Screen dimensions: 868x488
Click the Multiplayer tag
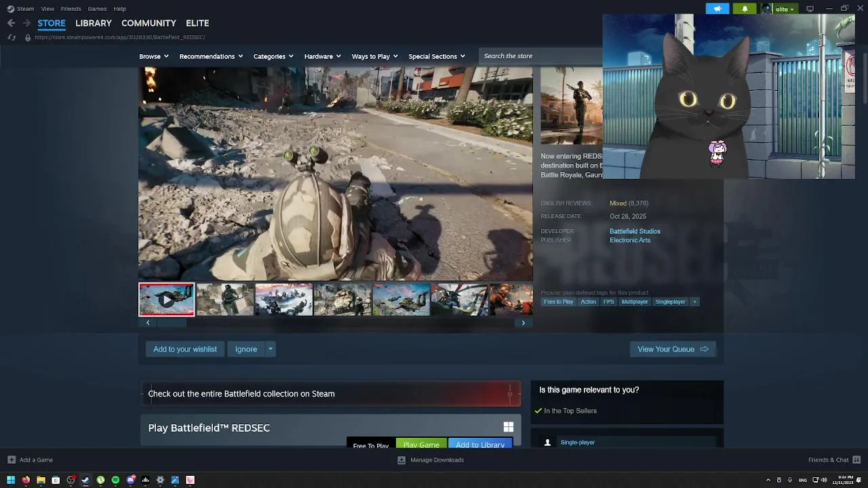tap(635, 302)
